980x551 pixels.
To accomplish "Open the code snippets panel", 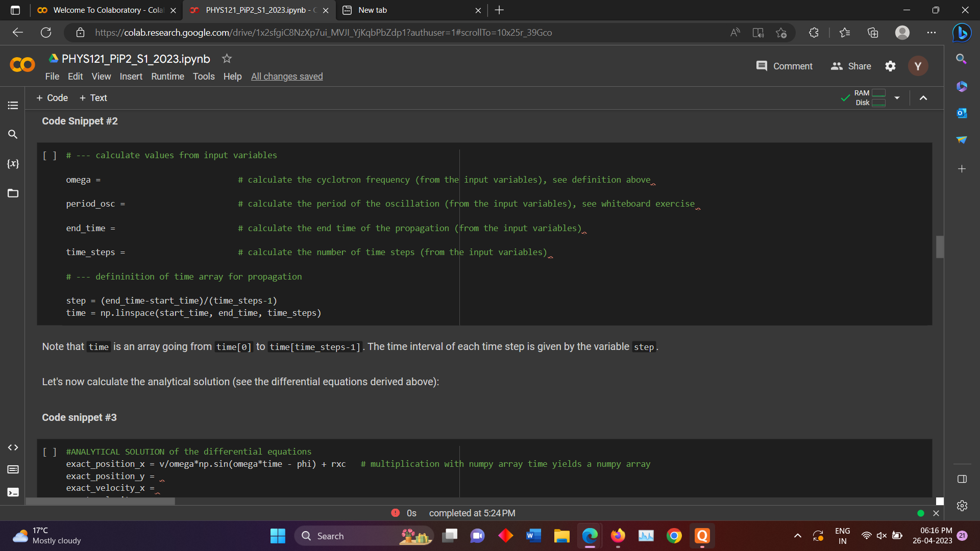I will [13, 447].
